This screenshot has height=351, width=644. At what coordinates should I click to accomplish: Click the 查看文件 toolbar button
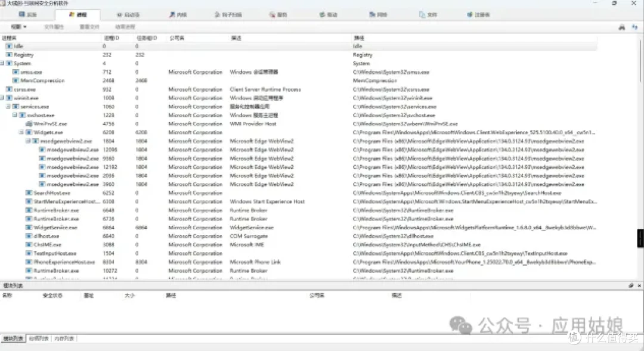pyautogui.click(x=89, y=27)
